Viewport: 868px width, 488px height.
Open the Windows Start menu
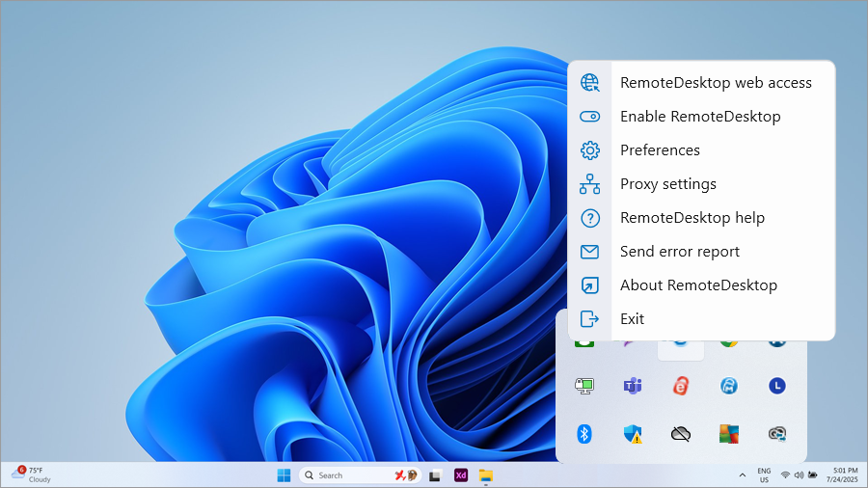(x=284, y=475)
